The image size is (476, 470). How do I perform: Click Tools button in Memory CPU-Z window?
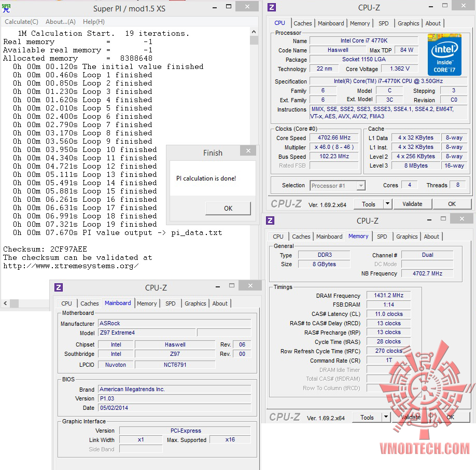[x=367, y=418]
